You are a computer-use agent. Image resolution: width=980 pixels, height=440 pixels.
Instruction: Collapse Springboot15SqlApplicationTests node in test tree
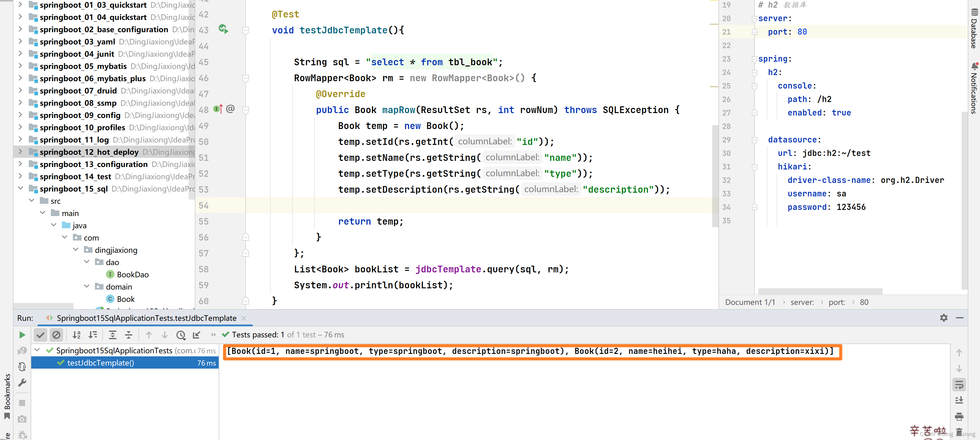click(x=37, y=350)
